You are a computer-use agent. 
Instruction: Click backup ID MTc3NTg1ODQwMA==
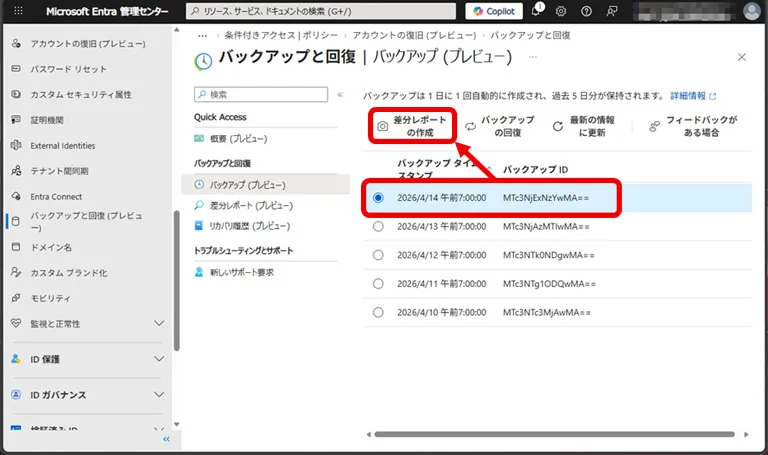pos(549,284)
